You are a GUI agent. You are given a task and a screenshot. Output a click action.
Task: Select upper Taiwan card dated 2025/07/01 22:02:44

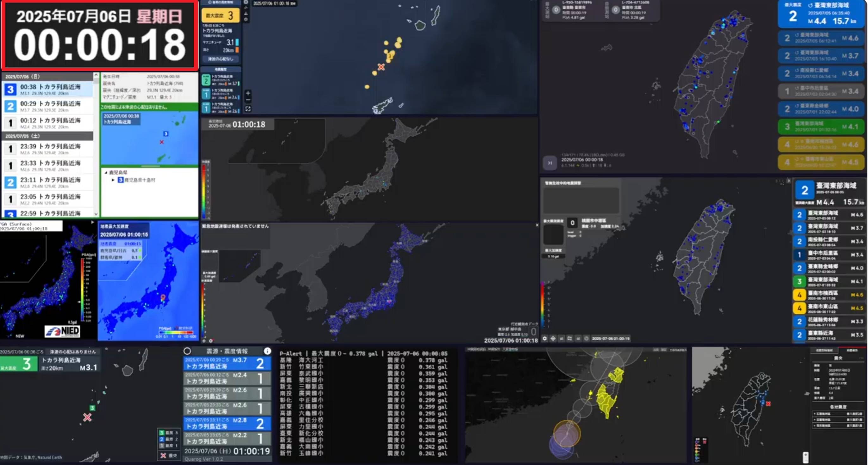click(x=821, y=109)
